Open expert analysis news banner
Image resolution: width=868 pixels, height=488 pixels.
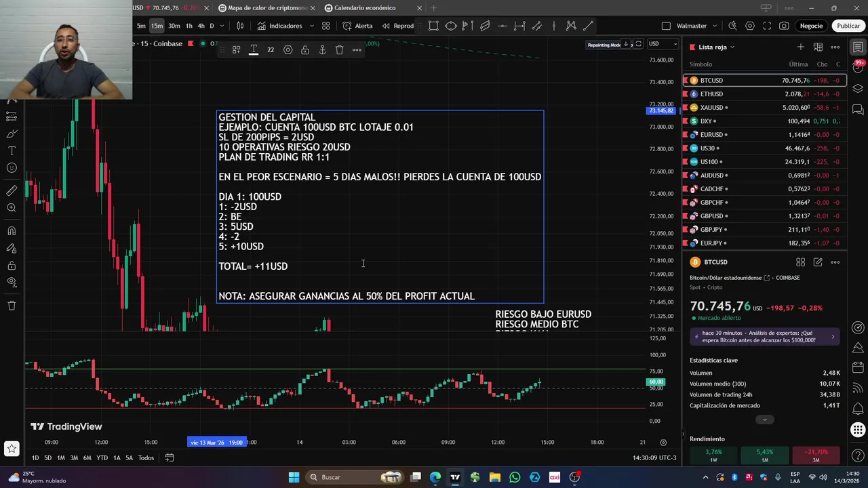(764, 336)
